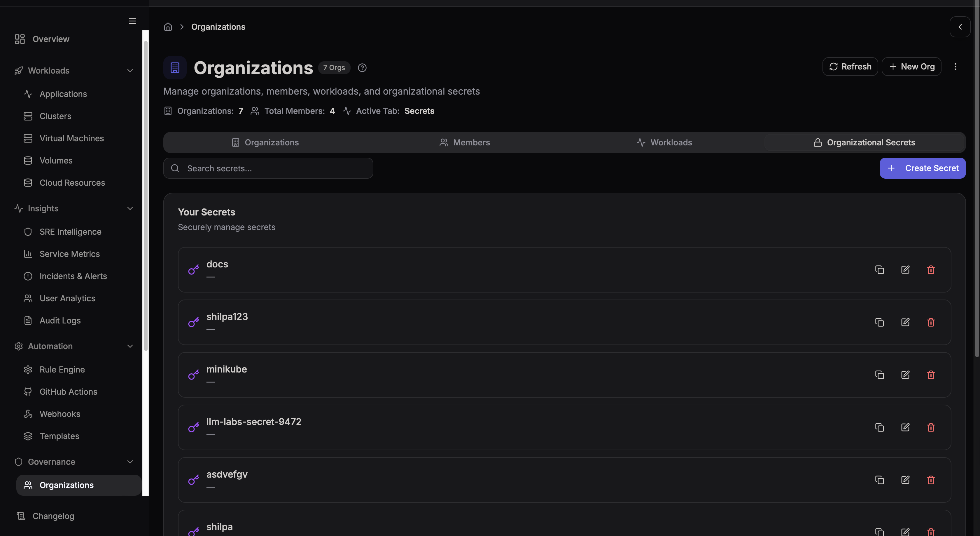Open the three-dot more options menu

point(955,67)
